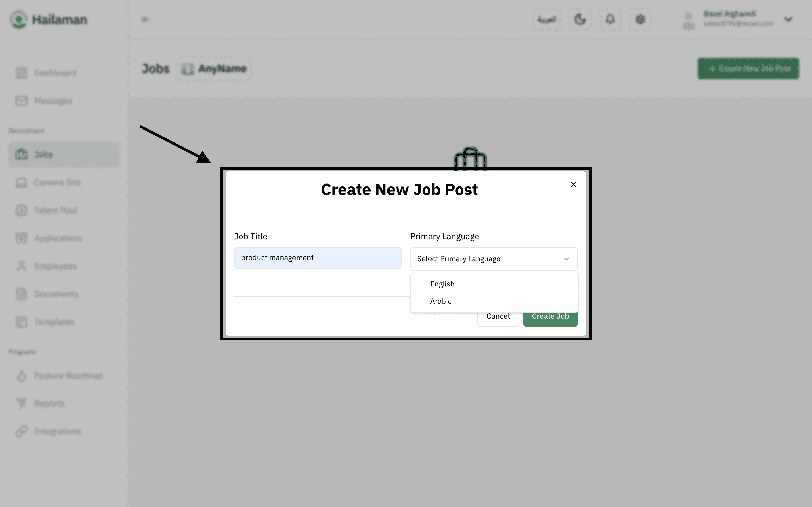Open settings via the gear icon
Viewport: 812px width, 507px height.
point(640,19)
